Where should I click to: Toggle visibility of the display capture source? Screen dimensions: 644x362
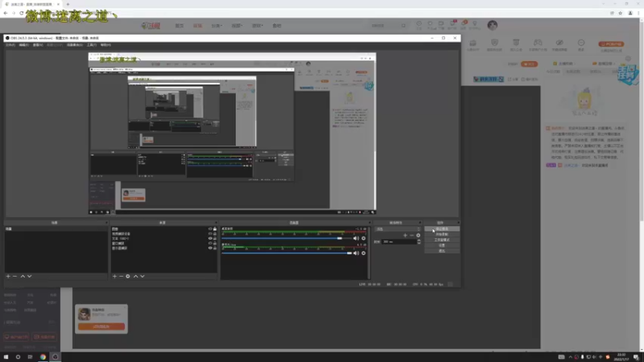tap(210, 249)
